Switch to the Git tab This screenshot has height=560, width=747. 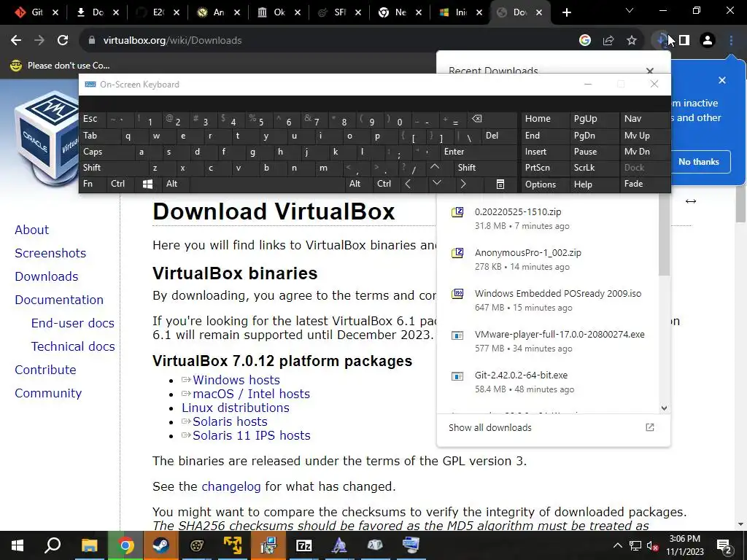pos(37,12)
